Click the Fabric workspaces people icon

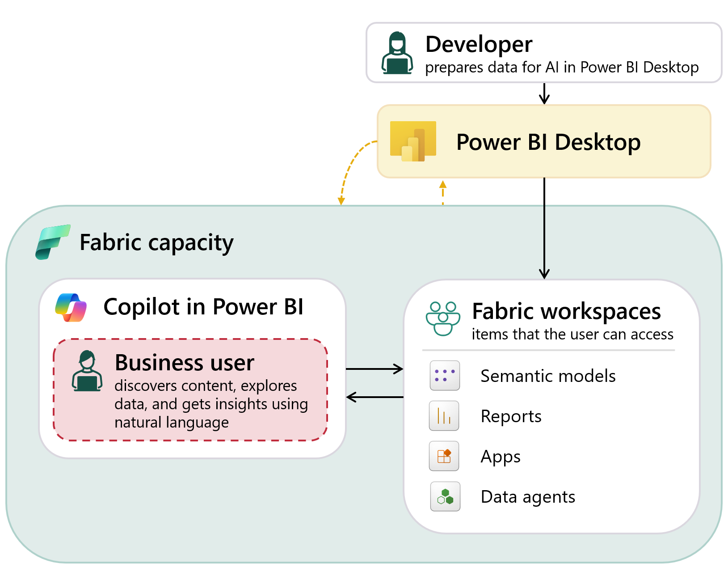pos(443,318)
